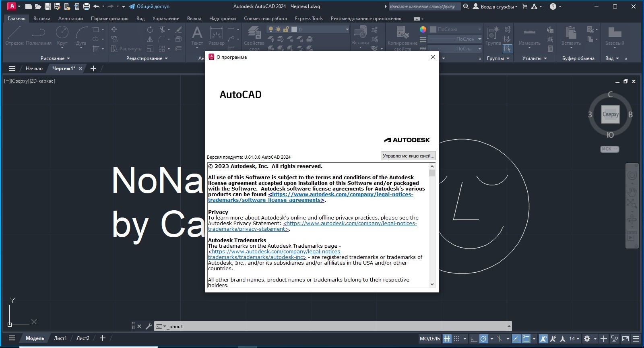Click the Undo arrow icon
Screen dimensions: 644x348
point(96,6)
